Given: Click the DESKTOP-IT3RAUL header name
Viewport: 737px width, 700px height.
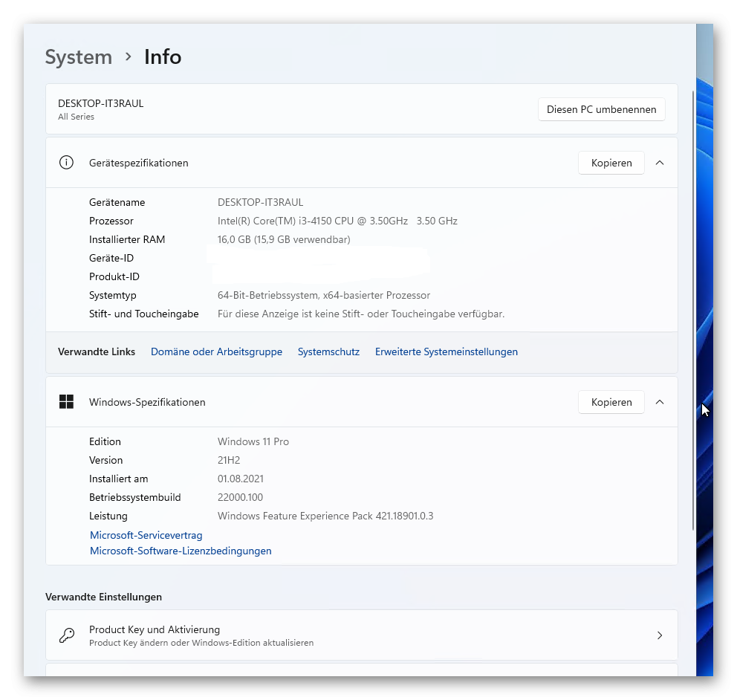Looking at the screenshot, I should point(100,103).
